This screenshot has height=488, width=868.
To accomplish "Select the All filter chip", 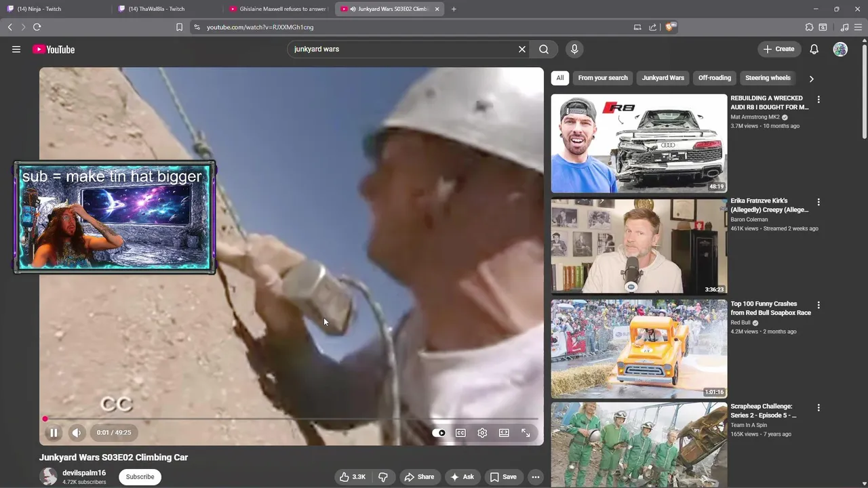I will click(x=560, y=78).
